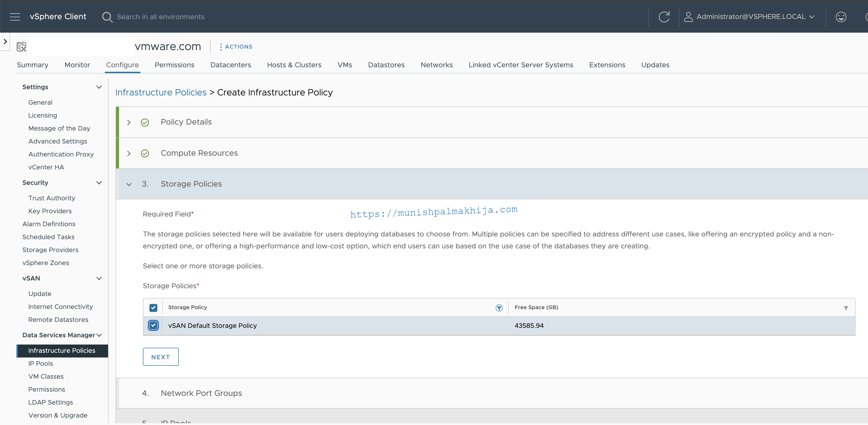Click the vSAN Default Storage Policy row text

point(212,326)
